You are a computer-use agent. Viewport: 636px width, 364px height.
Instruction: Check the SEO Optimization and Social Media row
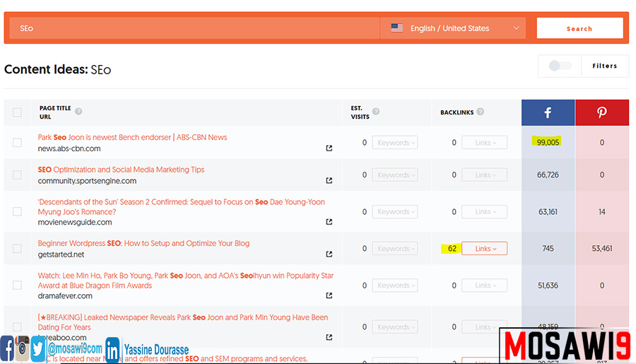point(17,175)
